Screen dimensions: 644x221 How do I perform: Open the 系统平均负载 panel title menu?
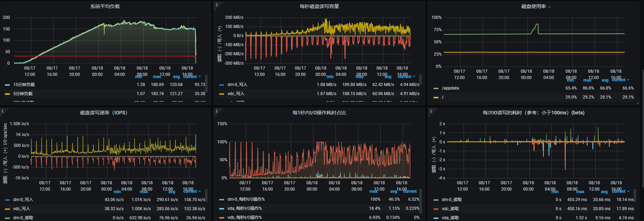(105, 6)
